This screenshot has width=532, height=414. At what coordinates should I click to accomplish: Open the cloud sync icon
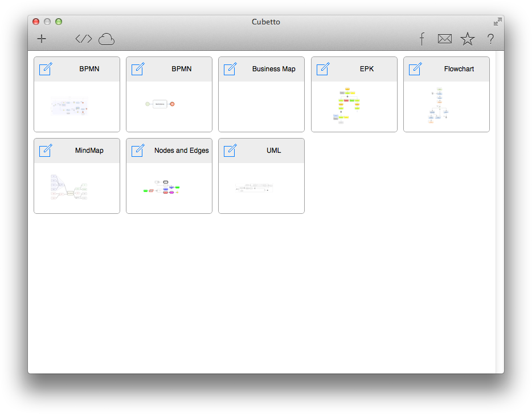pyautogui.click(x=107, y=39)
